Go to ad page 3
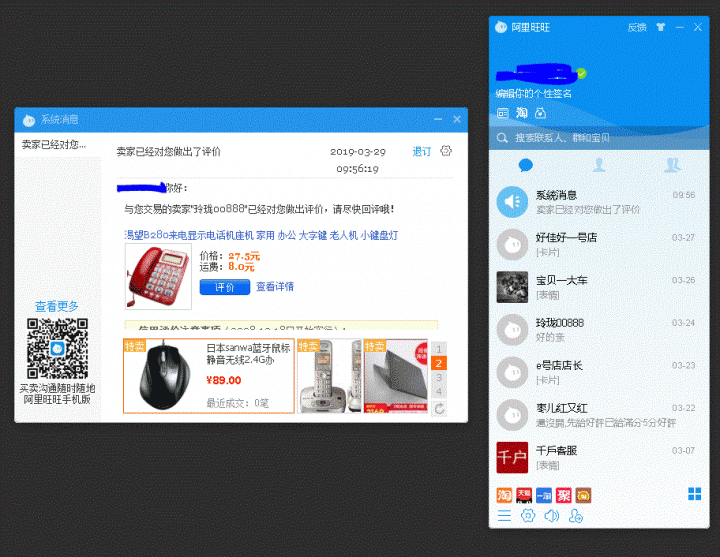The height and width of the screenshot is (557, 720). [x=439, y=377]
